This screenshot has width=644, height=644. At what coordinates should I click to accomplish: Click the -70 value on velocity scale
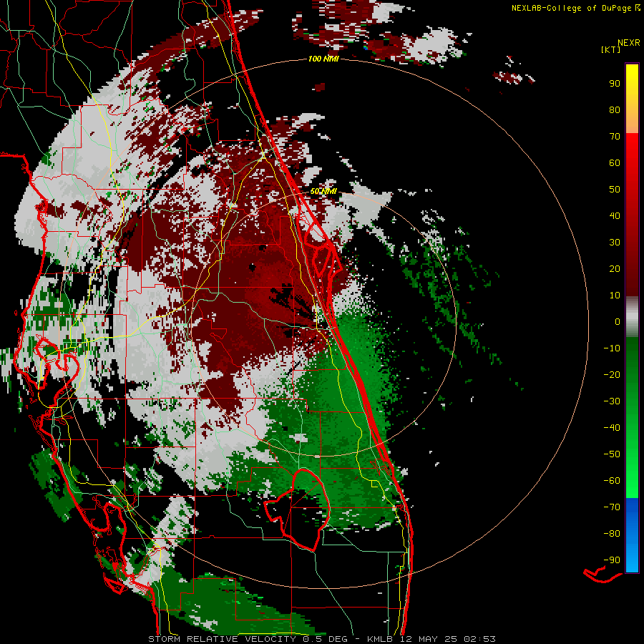[612, 507]
